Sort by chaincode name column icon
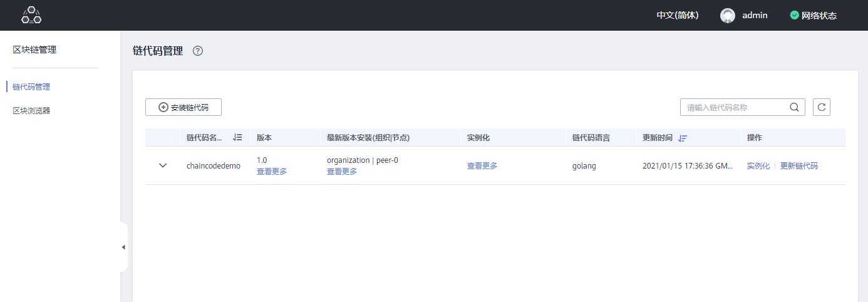 (x=237, y=138)
